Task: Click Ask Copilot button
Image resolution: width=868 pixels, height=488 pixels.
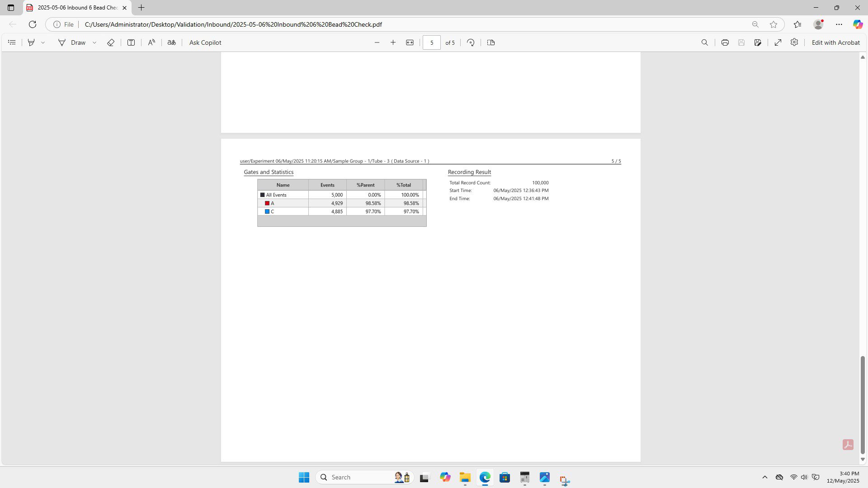Action: pyautogui.click(x=205, y=42)
